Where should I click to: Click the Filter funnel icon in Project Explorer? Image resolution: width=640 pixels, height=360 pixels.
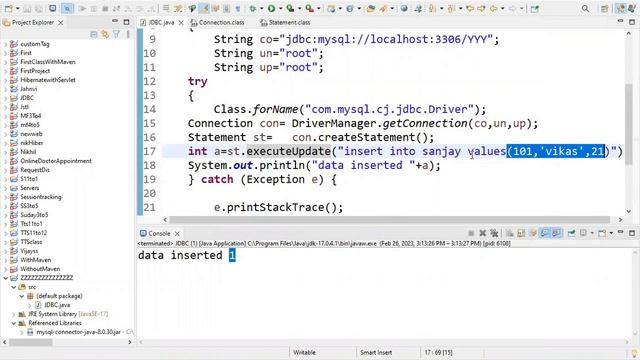coord(116,35)
